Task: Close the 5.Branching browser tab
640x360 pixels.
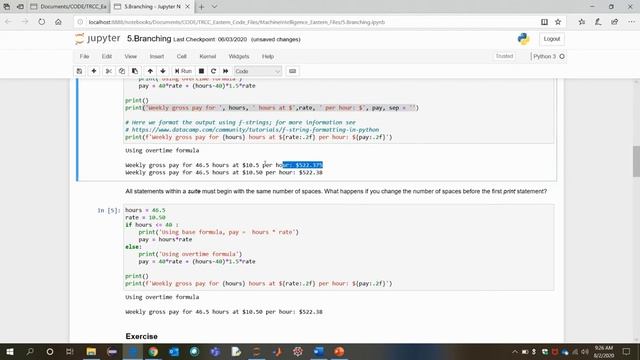Action: (187, 7)
